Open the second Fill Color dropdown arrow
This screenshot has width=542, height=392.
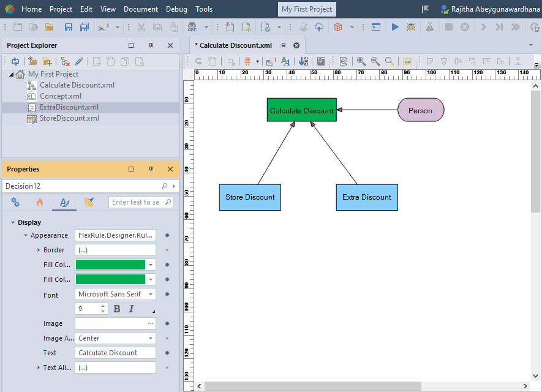point(151,279)
